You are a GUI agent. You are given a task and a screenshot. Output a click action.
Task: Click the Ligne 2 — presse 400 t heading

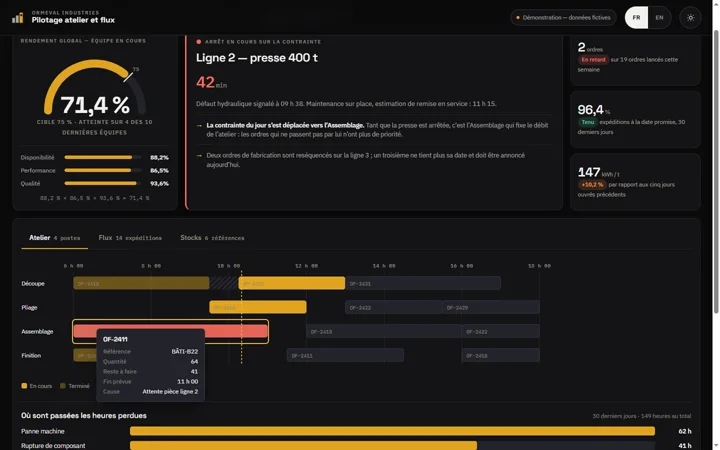pos(257,58)
